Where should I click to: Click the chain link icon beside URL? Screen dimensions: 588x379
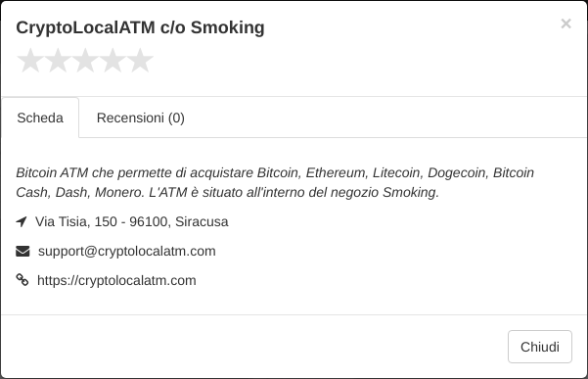[x=23, y=280]
